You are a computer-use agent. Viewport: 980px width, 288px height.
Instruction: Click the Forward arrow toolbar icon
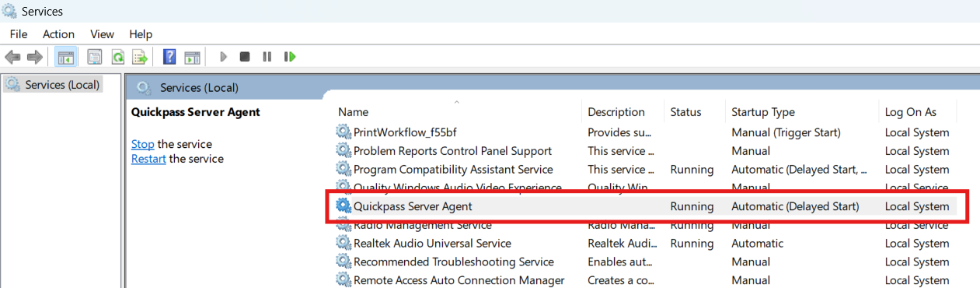click(34, 57)
